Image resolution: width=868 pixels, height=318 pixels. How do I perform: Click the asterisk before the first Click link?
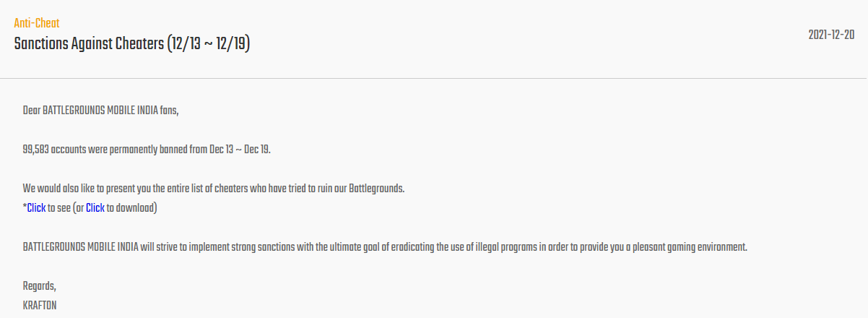pos(25,207)
